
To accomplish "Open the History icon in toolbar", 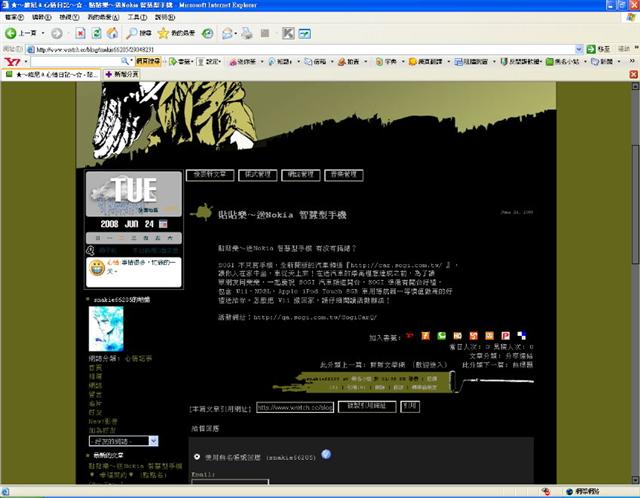I will 208,33.
